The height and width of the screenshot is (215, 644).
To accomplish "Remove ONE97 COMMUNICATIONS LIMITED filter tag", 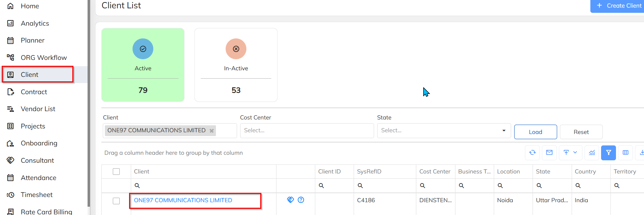I will pos(211,131).
